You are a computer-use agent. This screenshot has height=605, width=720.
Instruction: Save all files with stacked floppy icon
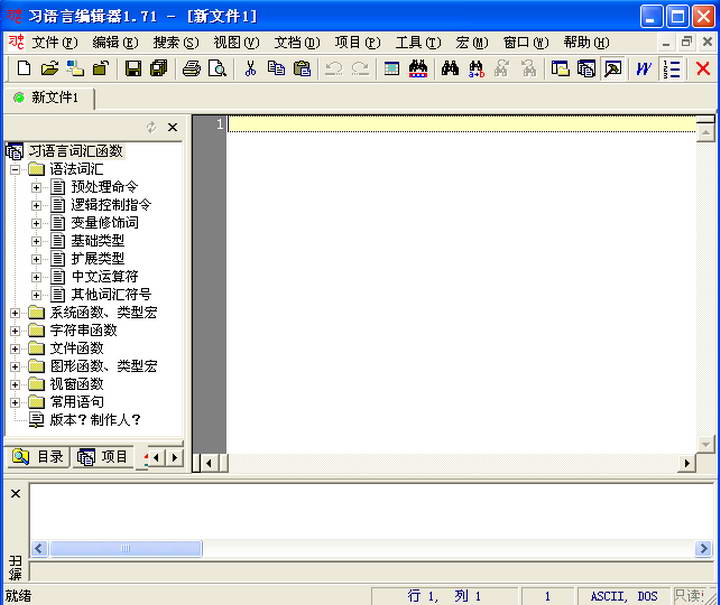(x=159, y=69)
